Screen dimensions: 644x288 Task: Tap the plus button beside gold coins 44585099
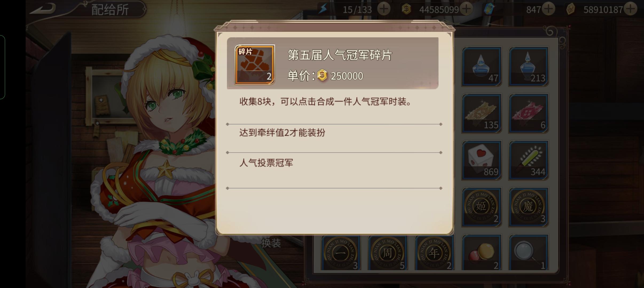point(466,9)
